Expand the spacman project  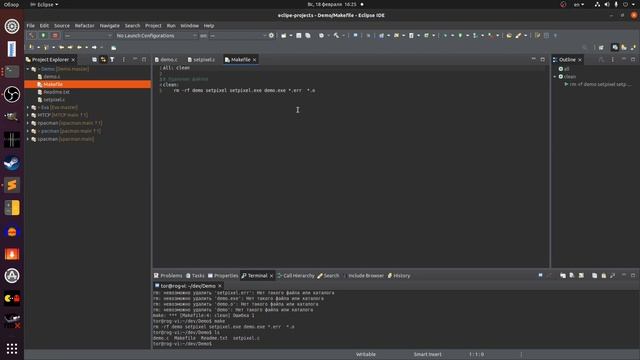(x=28, y=139)
